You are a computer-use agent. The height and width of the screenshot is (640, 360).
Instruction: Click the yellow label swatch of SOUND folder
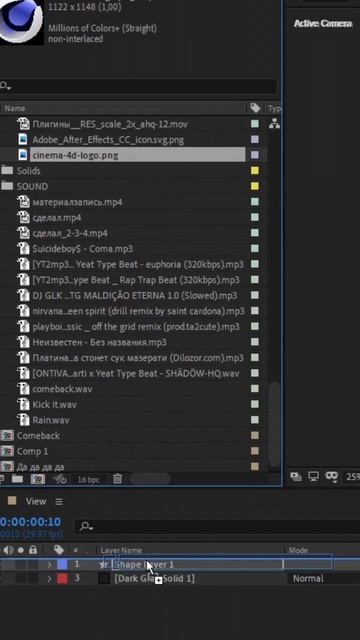pos(255,186)
